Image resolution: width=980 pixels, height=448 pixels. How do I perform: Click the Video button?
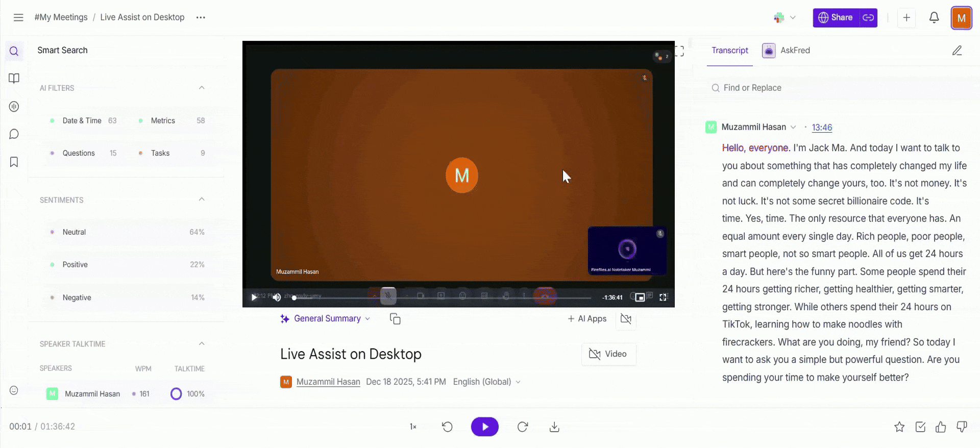click(608, 354)
